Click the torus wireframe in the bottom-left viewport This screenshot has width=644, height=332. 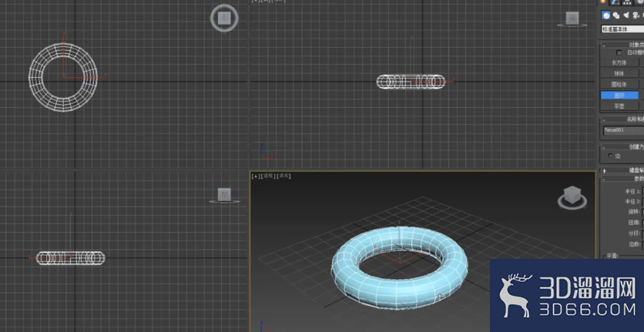71,258
